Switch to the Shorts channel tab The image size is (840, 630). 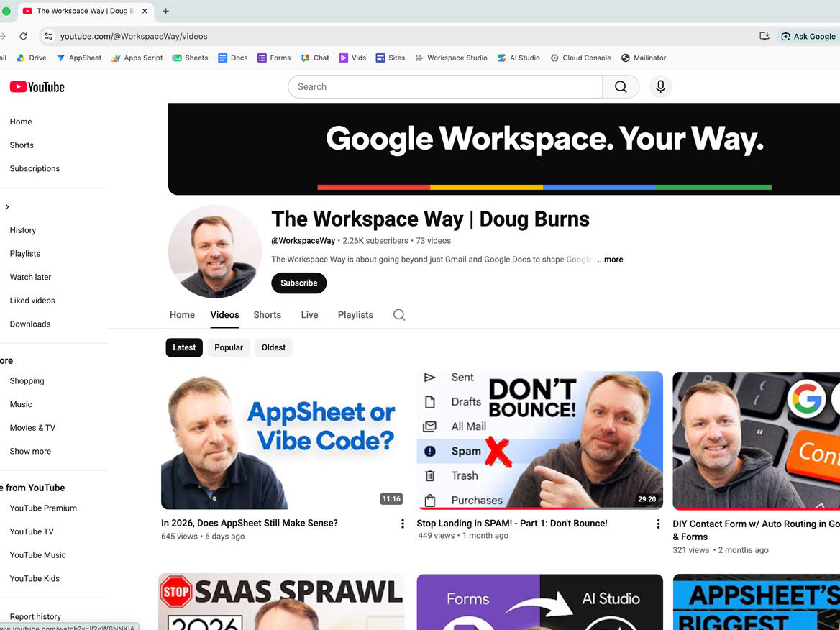[x=268, y=314]
